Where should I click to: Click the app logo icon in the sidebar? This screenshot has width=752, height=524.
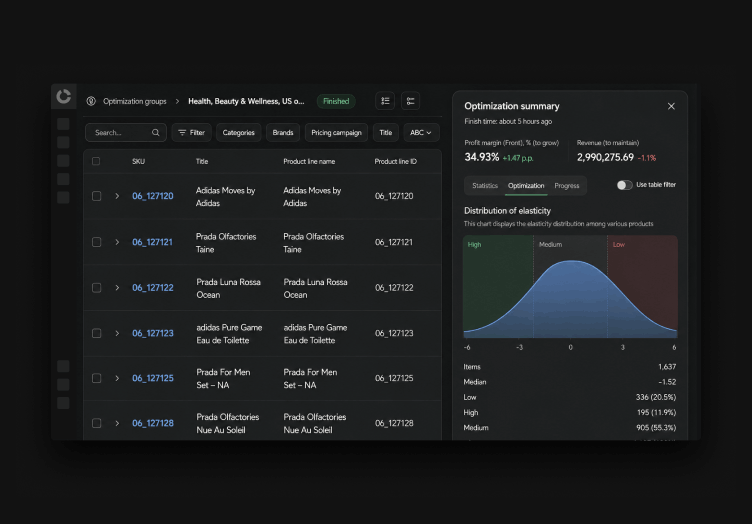pos(64,96)
